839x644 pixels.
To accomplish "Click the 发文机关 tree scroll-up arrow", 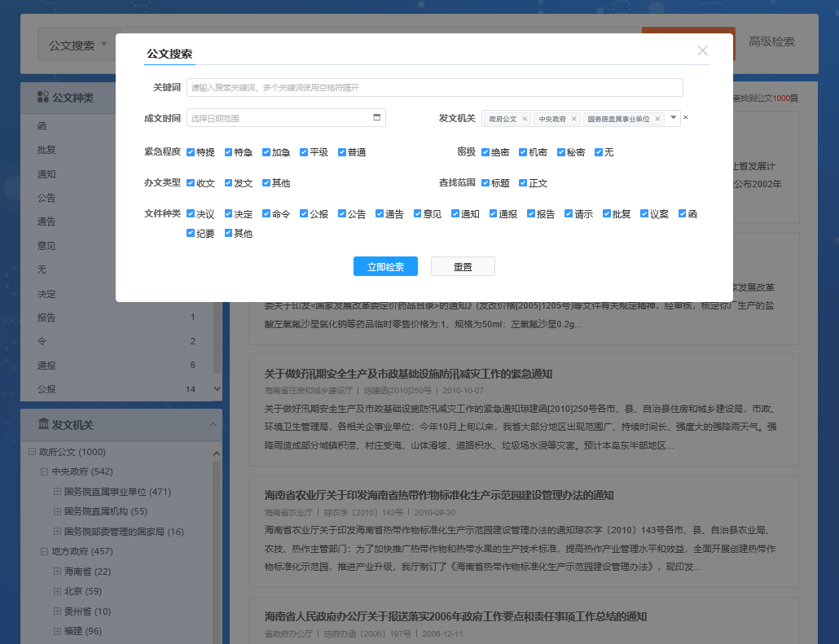I will pyautogui.click(x=217, y=453).
